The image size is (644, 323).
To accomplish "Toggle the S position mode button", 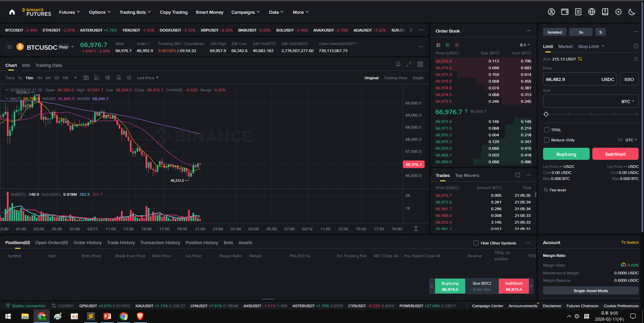I will [x=600, y=32].
